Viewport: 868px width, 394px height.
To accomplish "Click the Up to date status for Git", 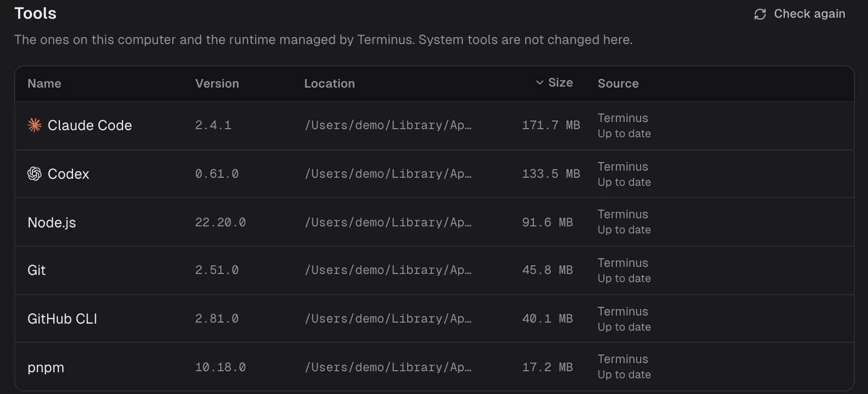I will [x=624, y=279].
